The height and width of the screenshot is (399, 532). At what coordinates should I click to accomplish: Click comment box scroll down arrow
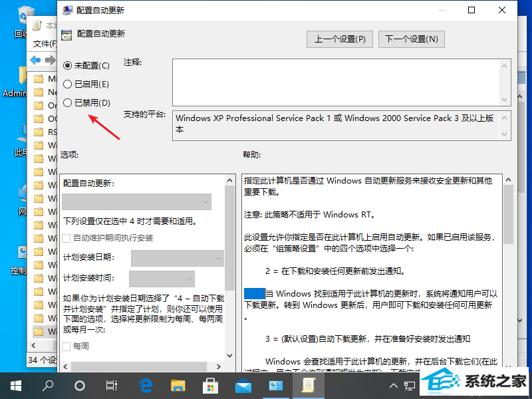[504, 100]
